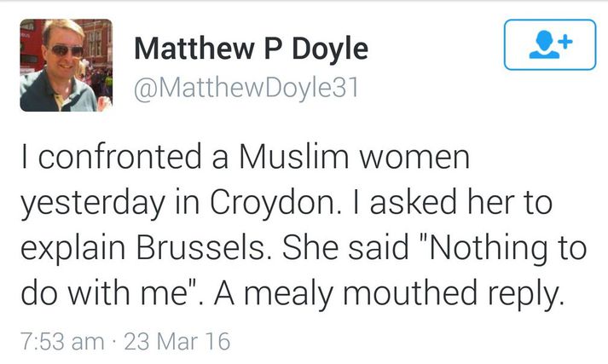Select the @MatthewDoyle31 handle
Screen dimensions: 608x364
click(x=246, y=89)
